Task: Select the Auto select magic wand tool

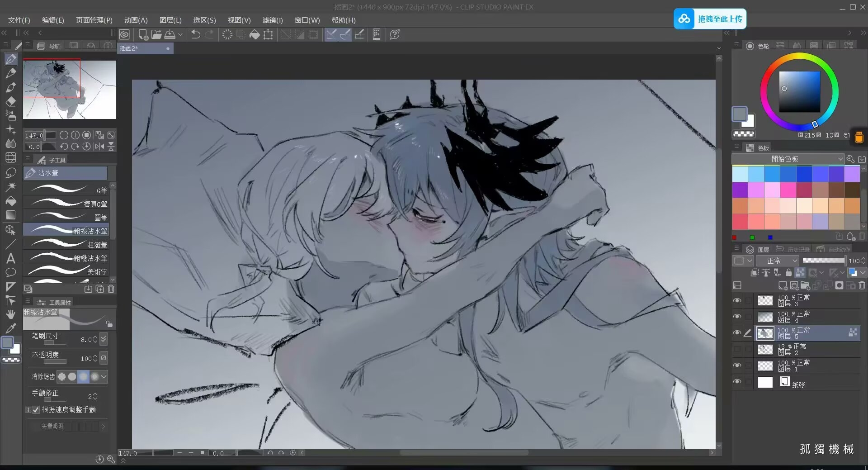Action: (11, 186)
